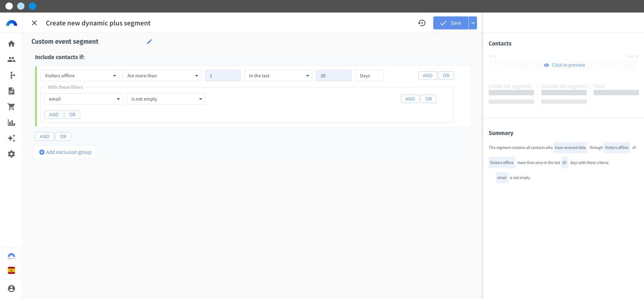The height and width of the screenshot is (299, 644).
Task: Click AND below the condition group
Action: tap(44, 136)
